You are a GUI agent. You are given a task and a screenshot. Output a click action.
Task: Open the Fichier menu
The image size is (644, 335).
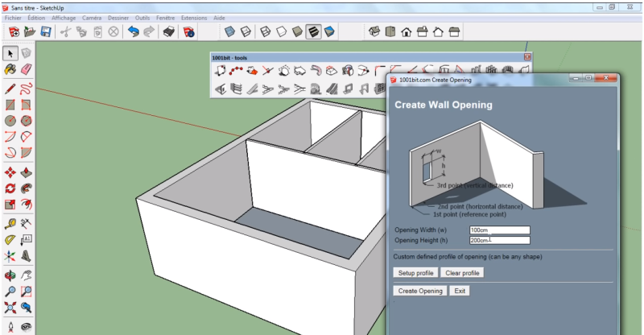[13, 18]
